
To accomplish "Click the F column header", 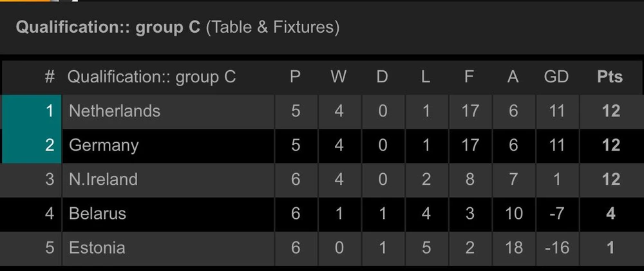I will [x=469, y=77].
